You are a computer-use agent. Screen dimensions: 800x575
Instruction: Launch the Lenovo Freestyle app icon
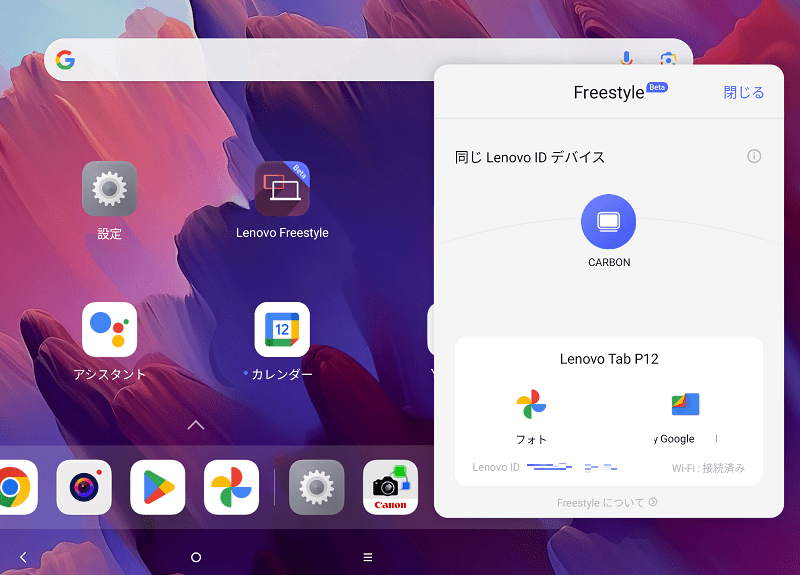click(x=282, y=189)
